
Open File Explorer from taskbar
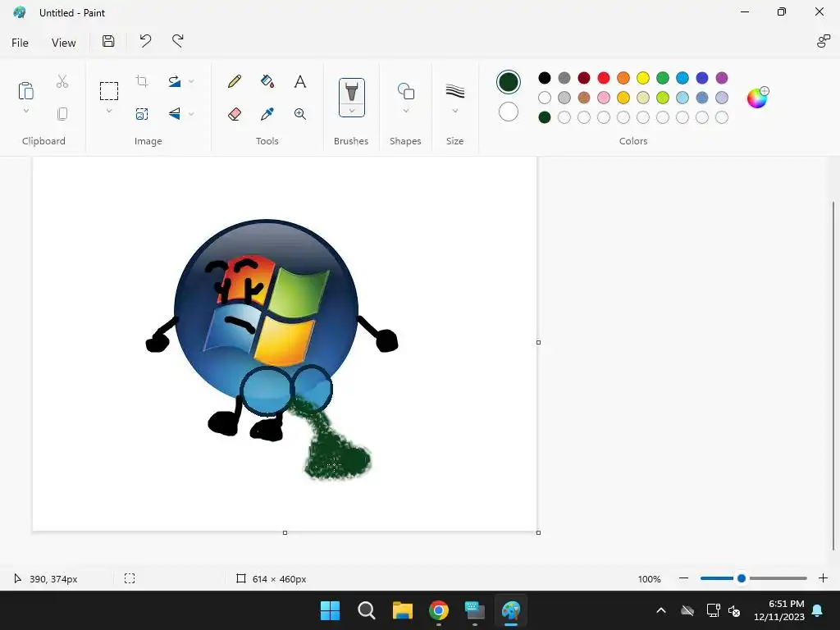pyautogui.click(x=402, y=610)
